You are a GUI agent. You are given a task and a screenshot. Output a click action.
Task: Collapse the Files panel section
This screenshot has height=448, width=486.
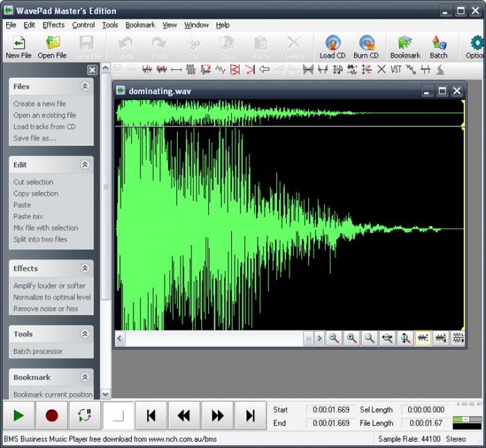point(85,86)
